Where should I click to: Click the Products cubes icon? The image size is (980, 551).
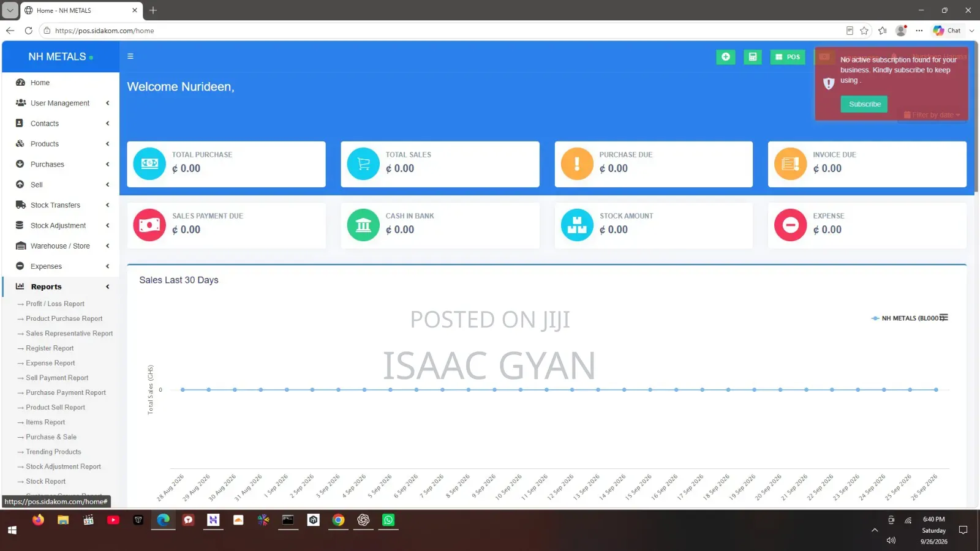point(20,144)
